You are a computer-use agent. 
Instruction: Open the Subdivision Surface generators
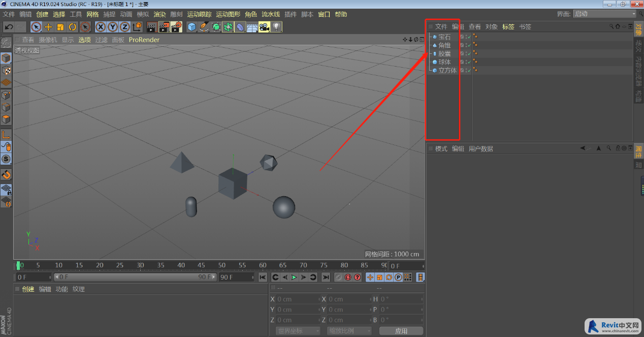coord(216,27)
